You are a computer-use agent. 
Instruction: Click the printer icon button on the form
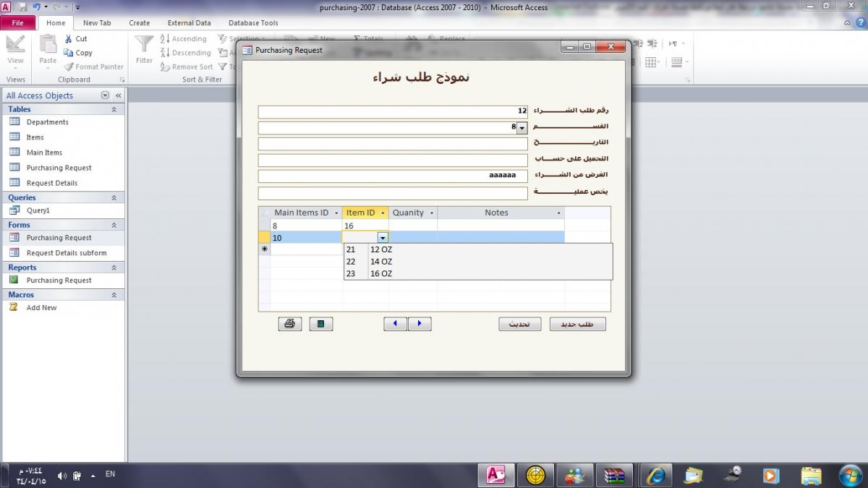[x=289, y=324]
